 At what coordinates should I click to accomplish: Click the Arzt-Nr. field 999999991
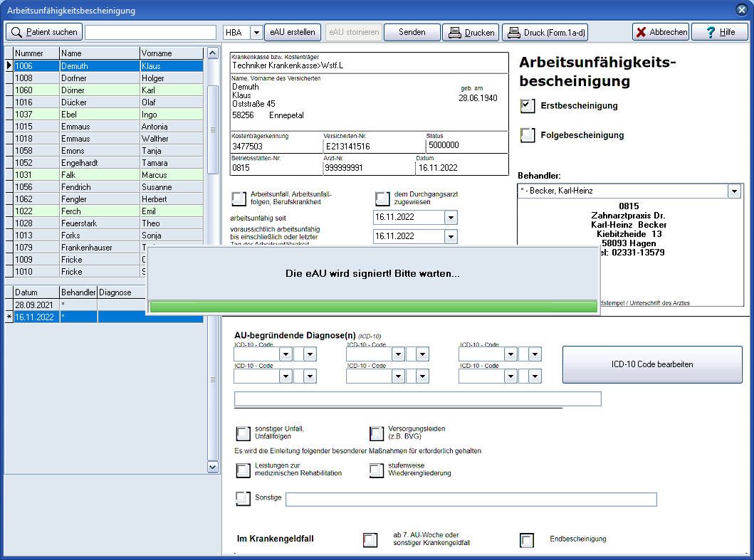[344, 168]
